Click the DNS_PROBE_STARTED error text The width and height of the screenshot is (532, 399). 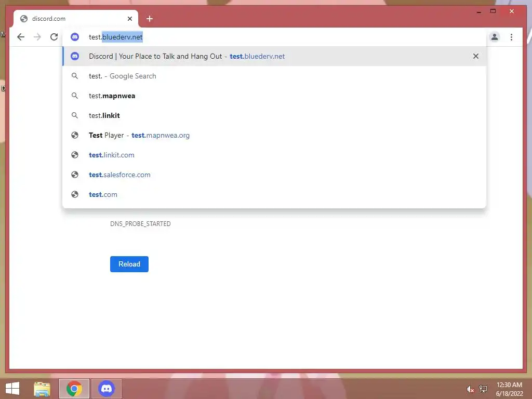140,223
